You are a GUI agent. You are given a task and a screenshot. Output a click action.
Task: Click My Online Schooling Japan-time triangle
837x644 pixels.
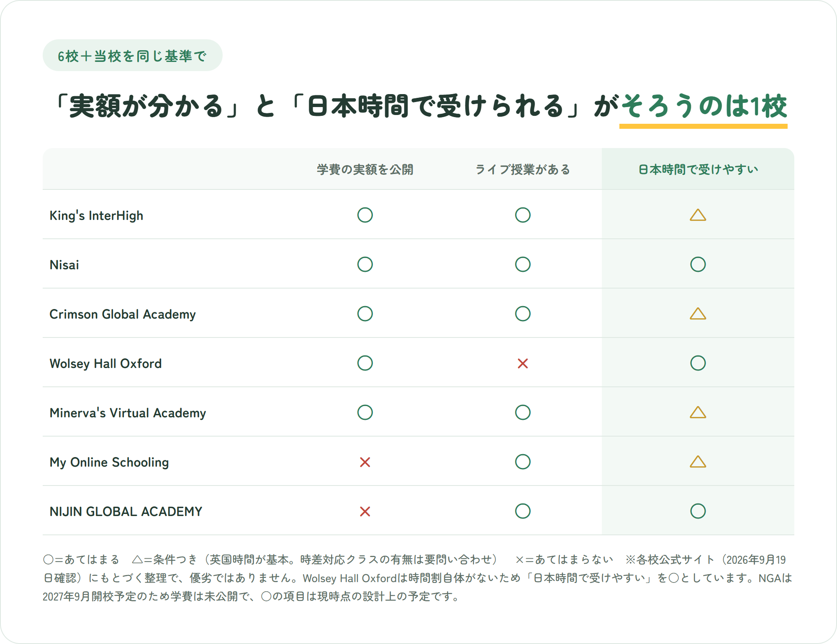pyautogui.click(x=698, y=462)
